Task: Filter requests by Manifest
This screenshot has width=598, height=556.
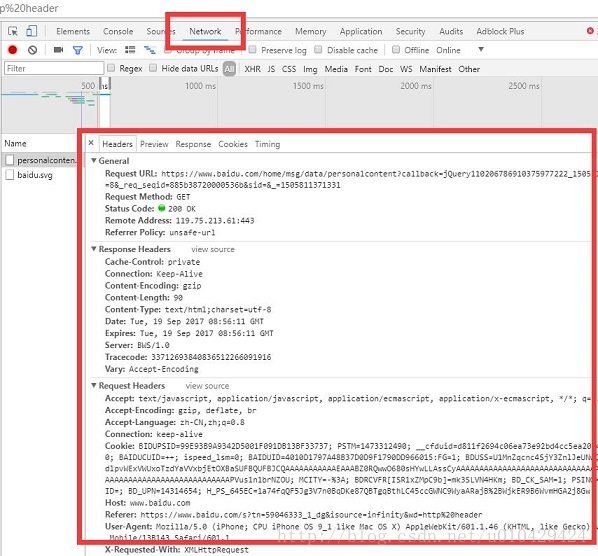Action: tap(435, 69)
